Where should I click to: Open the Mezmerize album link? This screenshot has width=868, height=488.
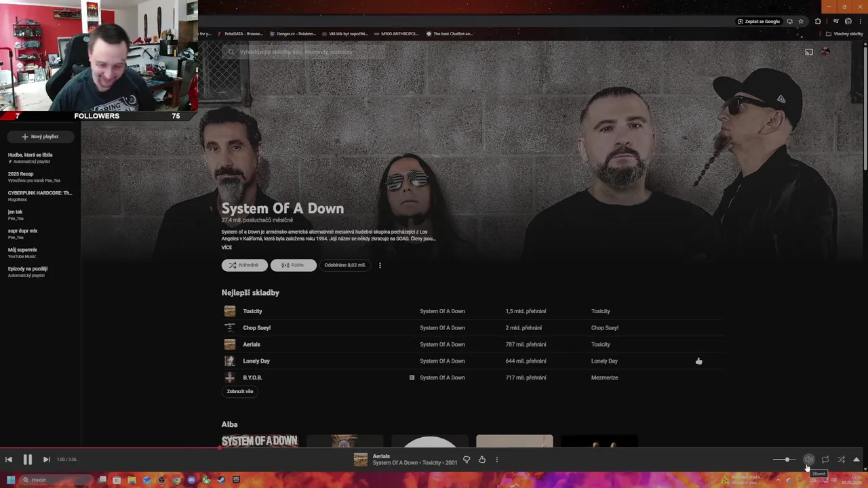[x=604, y=378]
